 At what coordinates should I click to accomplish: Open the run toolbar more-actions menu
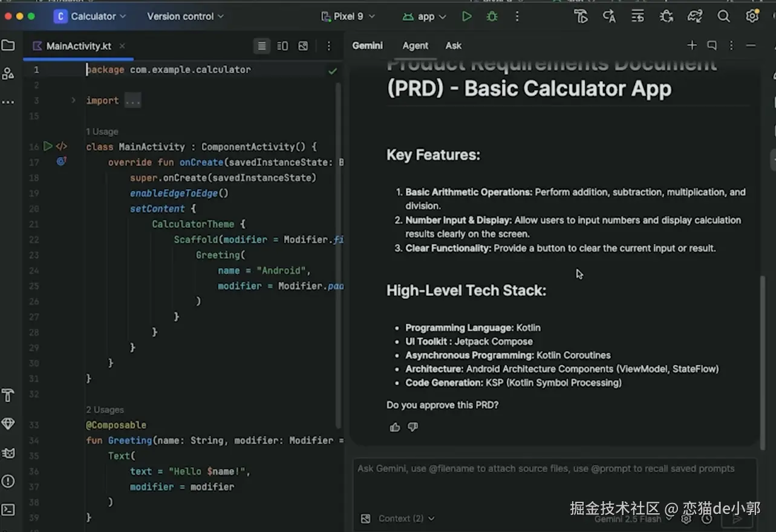517,16
